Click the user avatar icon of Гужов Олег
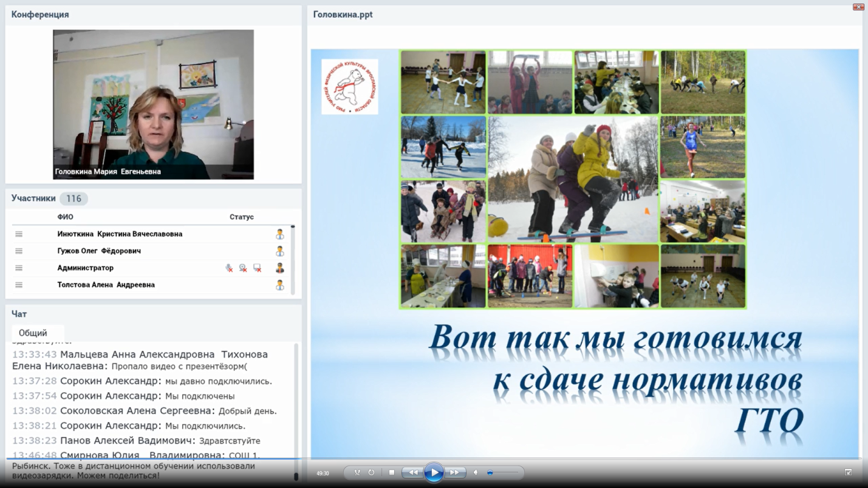 point(279,251)
